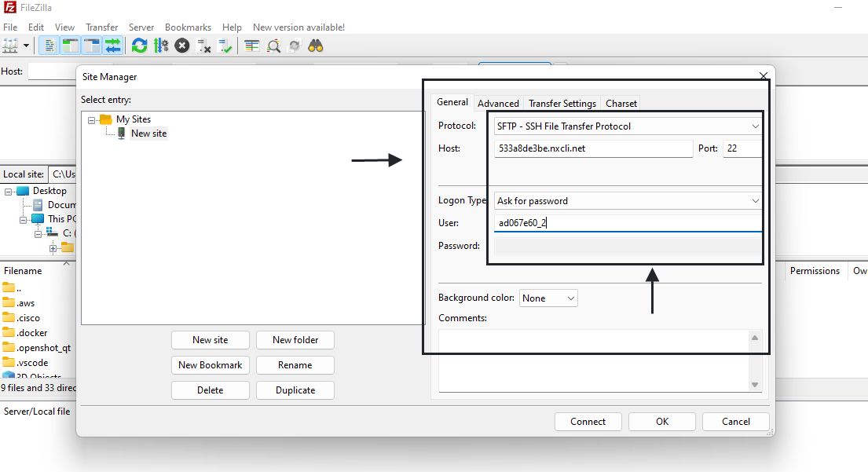Click the .aws folder icon
The image size is (868, 472).
pos(9,302)
